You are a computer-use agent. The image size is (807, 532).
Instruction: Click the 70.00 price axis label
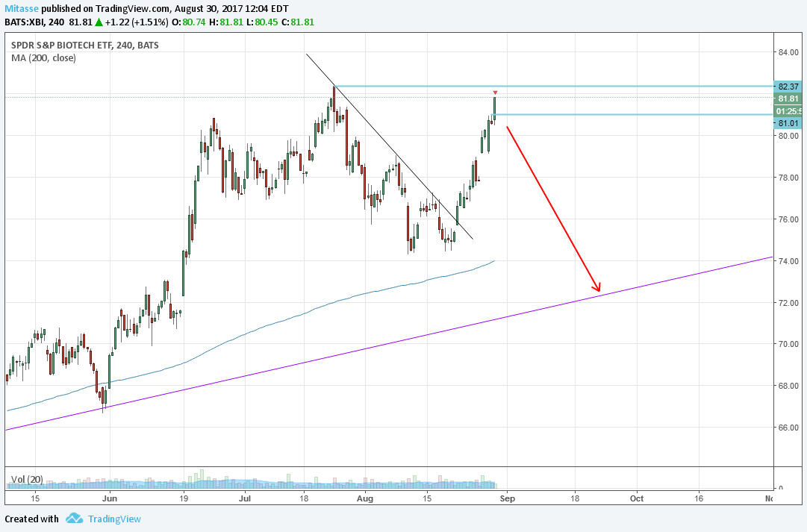(788, 344)
